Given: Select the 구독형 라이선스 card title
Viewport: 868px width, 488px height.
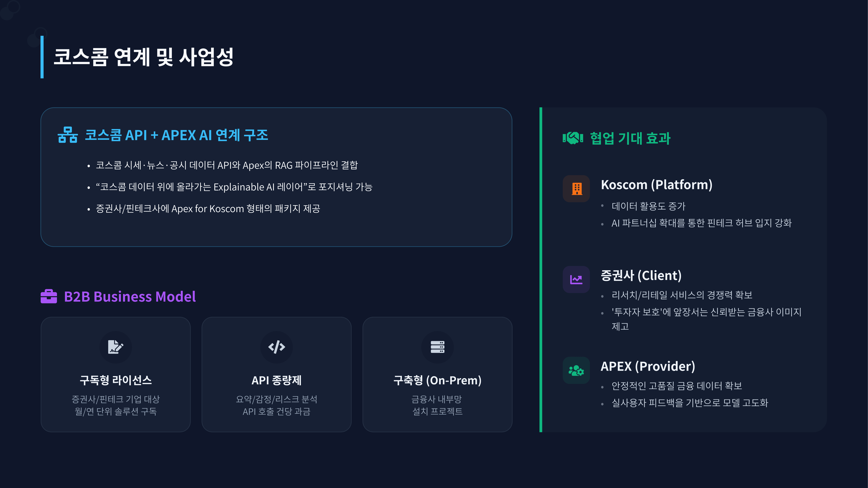Looking at the screenshot, I should point(116,380).
